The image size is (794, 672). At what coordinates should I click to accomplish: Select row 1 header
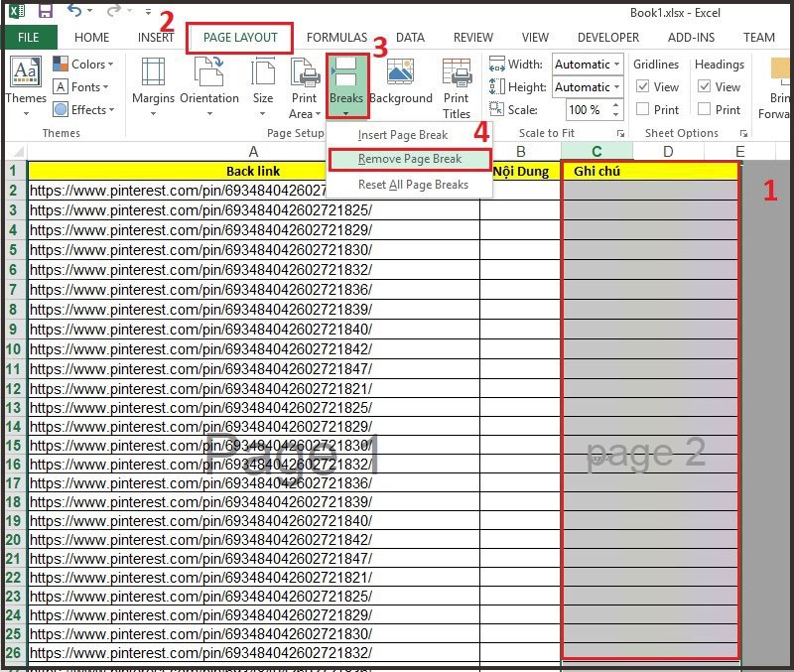click(13, 171)
